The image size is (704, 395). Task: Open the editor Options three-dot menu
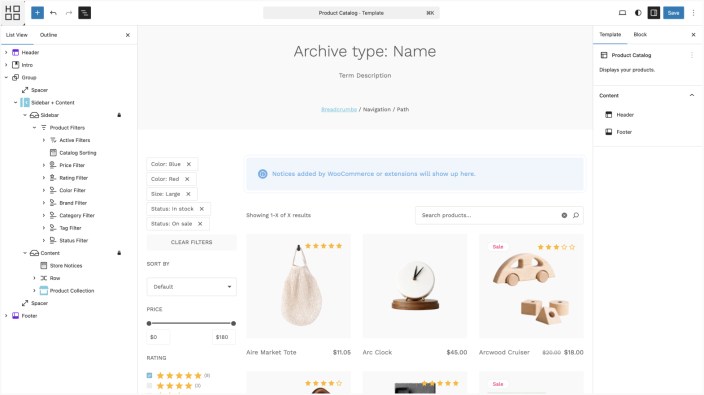[694, 13]
